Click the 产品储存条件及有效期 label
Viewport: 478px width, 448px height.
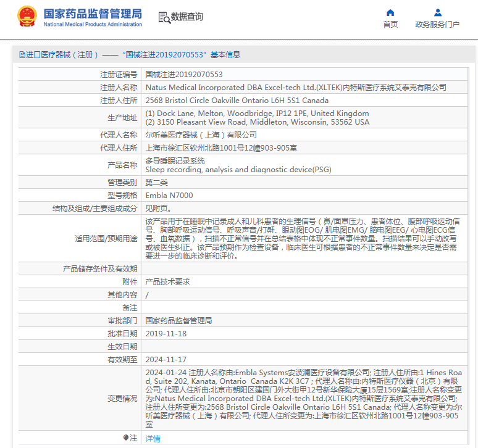pyautogui.click(x=100, y=269)
